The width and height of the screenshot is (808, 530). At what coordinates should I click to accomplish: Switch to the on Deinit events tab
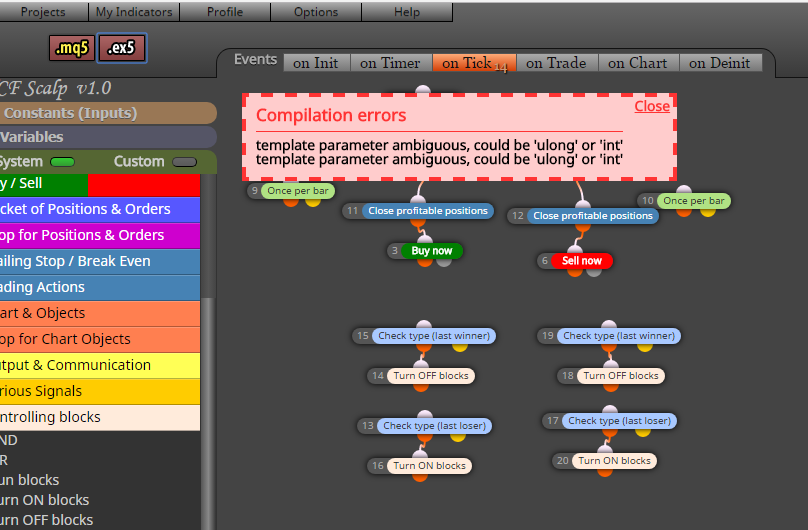[x=720, y=63]
